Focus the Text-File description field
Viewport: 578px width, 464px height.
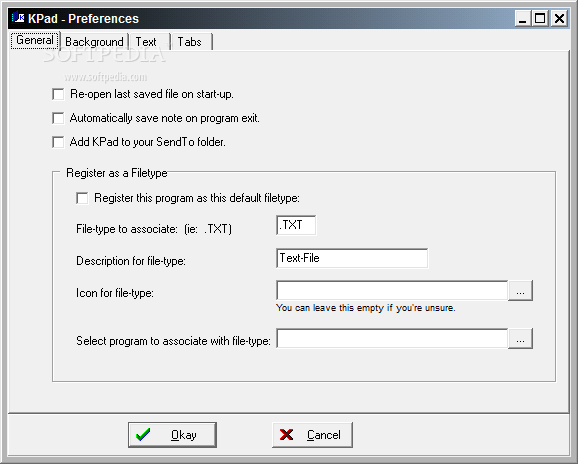(x=352, y=258)
